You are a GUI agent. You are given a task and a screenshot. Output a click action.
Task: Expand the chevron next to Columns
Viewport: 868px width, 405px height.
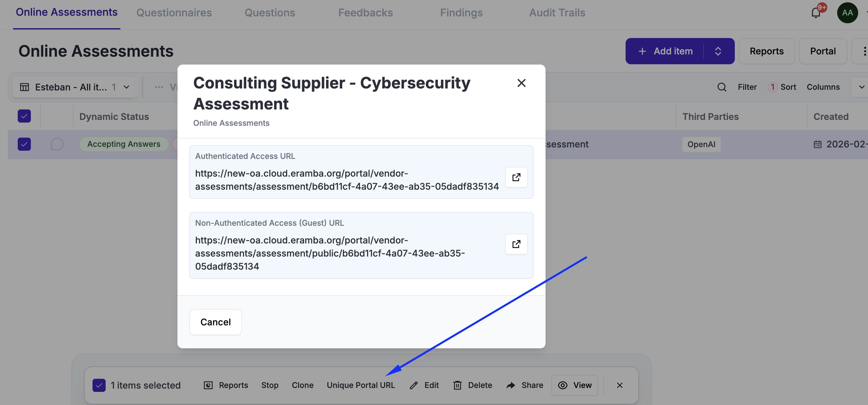[861, 87]
